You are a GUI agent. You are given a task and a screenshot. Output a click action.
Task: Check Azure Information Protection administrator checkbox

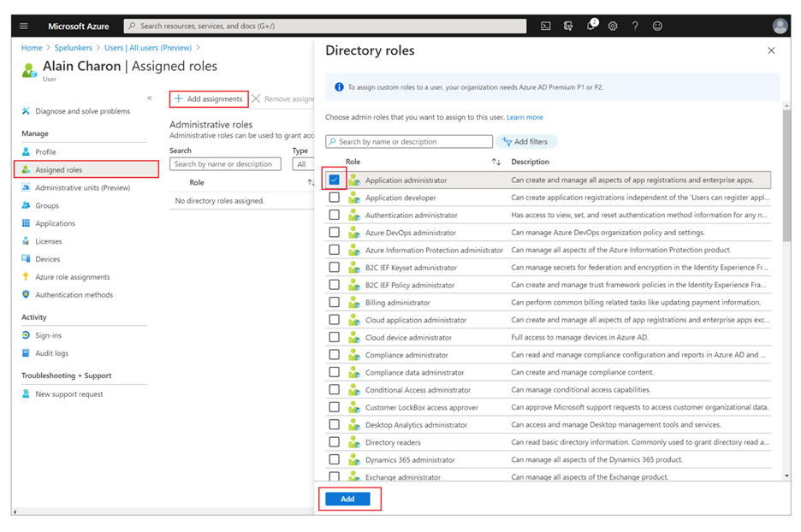tap(334, 250)
